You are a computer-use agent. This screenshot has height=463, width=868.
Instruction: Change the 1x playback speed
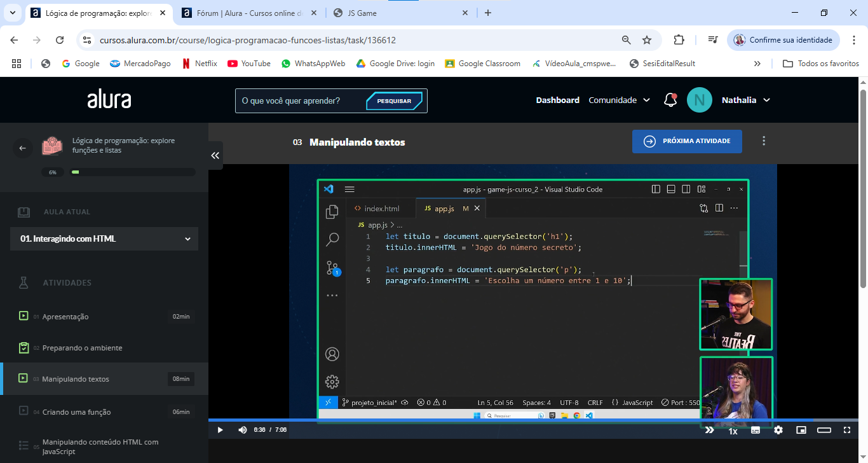(x=733, y=431)
